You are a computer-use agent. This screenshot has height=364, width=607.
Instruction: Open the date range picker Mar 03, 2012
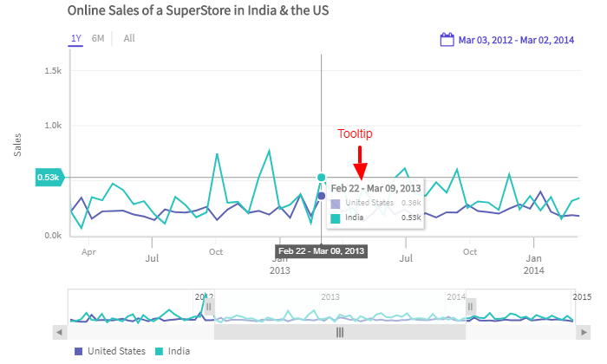515,40
